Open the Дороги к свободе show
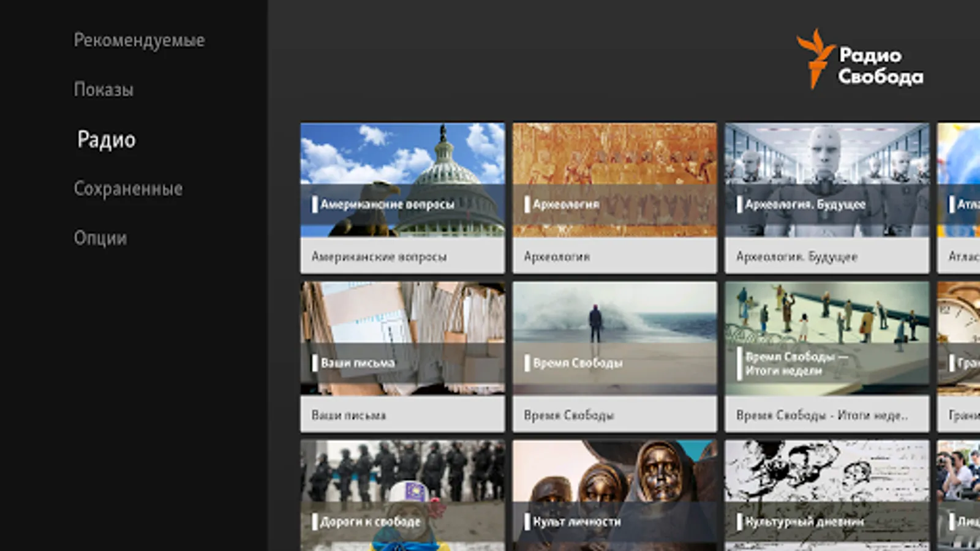 (402, 495)
